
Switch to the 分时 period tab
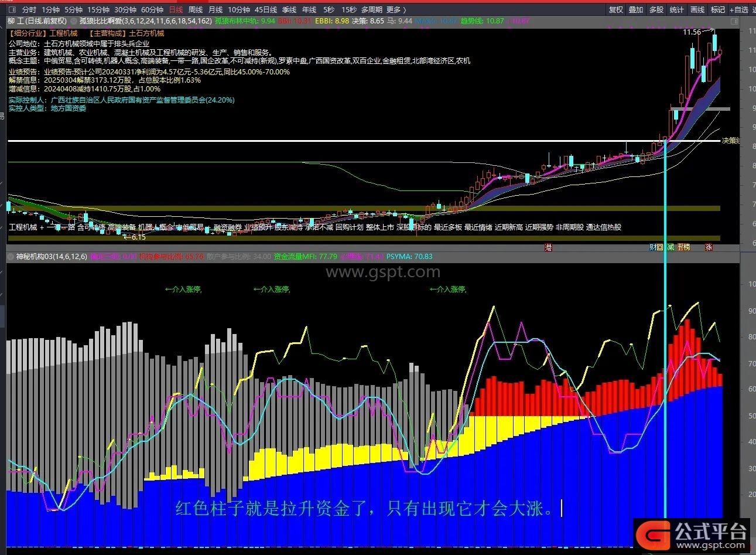29,9
